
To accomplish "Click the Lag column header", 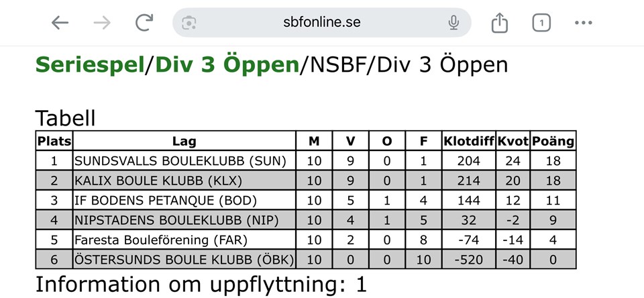I will (184, 141).
